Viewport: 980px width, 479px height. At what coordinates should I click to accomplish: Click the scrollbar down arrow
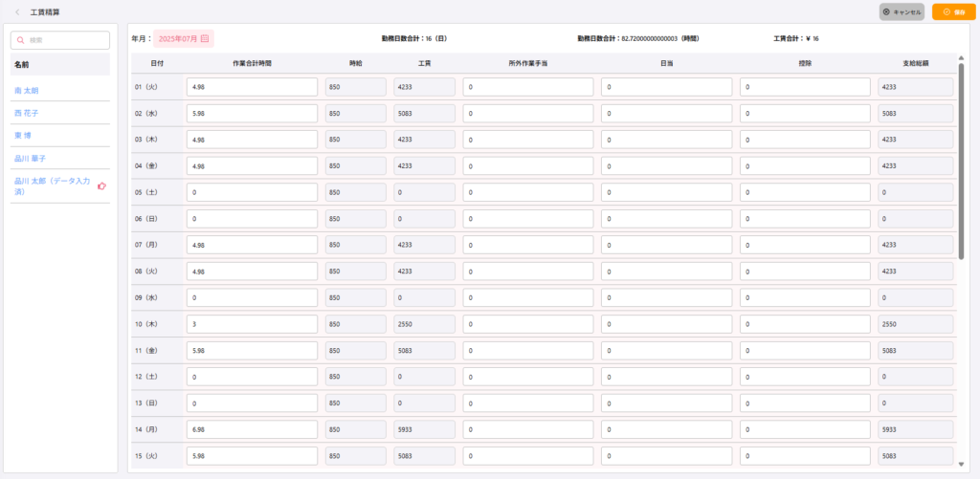[961, 464]
